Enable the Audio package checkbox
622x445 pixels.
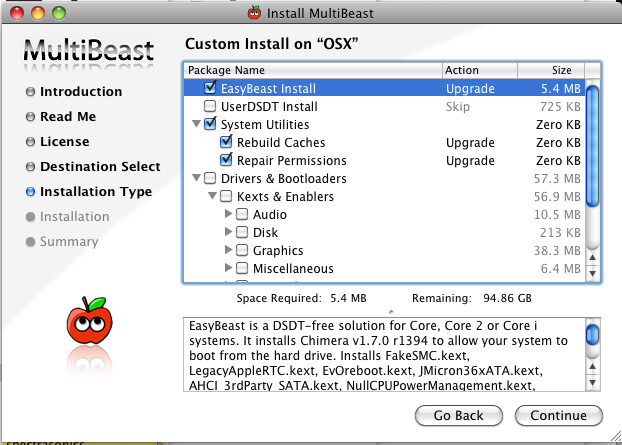(242, 214)
